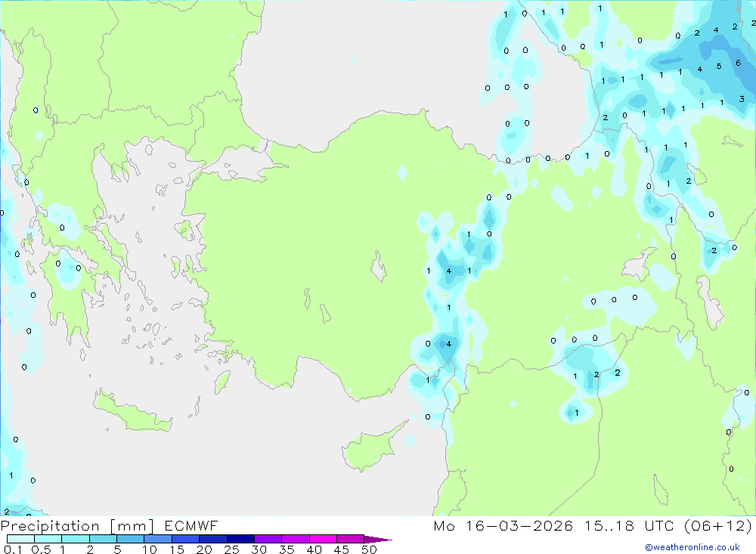Image resolution: width=756 pixels, height=554 pixels.
Task: Click the legend label '0.1'
Action: 14,549
